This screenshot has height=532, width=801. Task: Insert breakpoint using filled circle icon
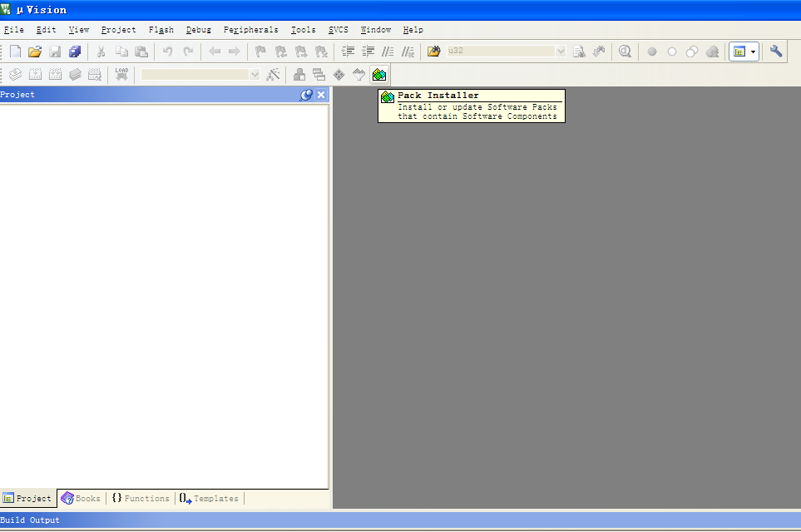click(652, 52)
